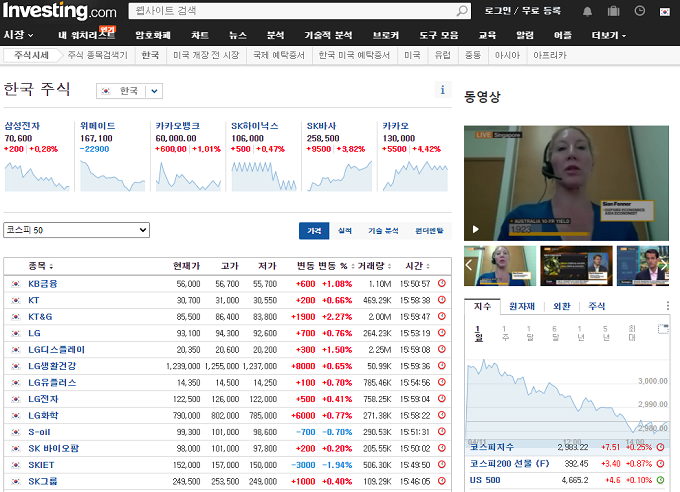Open the 한국 country dropdown
Viewport: 680px width, 492px height.
pyautogui.click(x=129, y=91)
